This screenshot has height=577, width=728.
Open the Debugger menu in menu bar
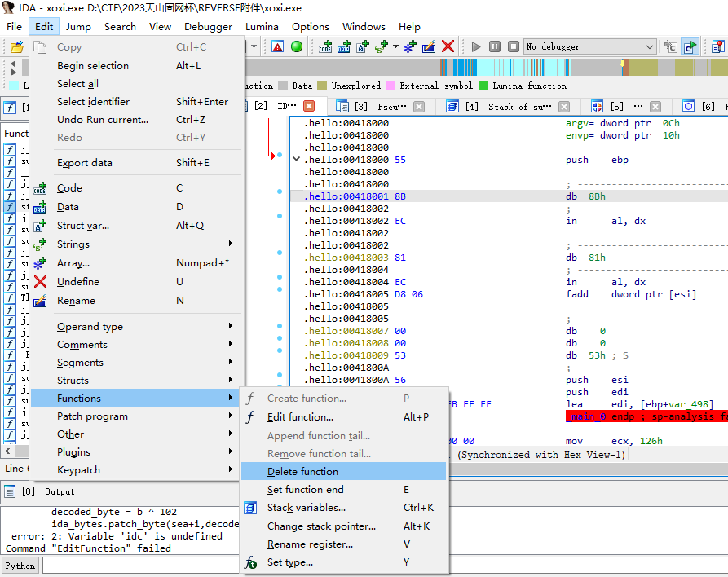coord(210,26)
